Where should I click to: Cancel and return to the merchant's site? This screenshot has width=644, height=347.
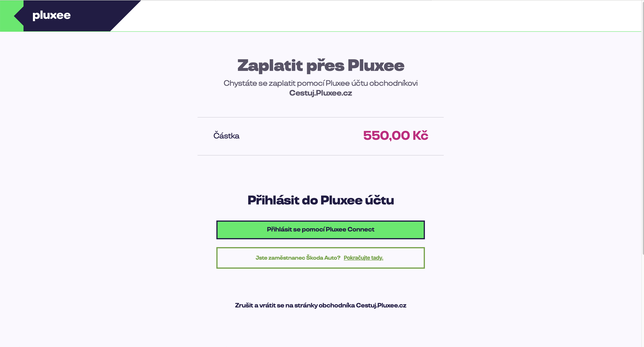point(320,305)
